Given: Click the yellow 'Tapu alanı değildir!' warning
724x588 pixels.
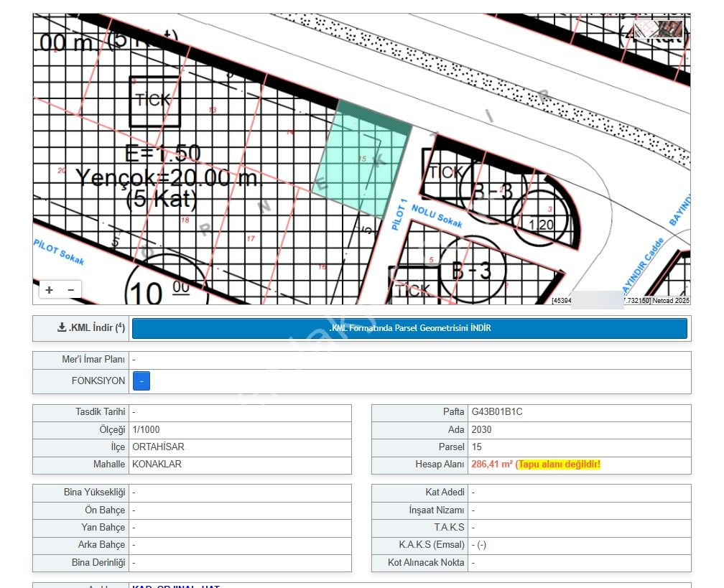Looking at the screenshot, I should pyautogui.click(x=559, y=465).
